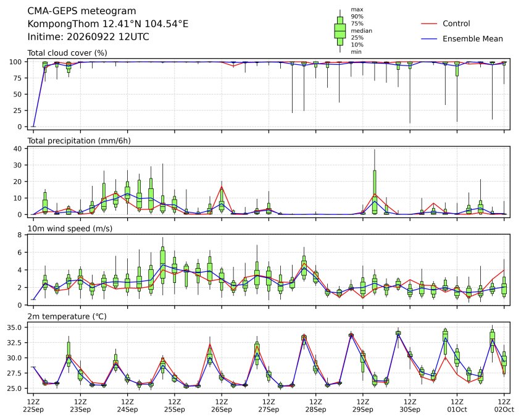Viewport: 521px width, 420px height.
Task: Click the CMA-GEPS meteogram title
Action: click(x=81, y=11)
